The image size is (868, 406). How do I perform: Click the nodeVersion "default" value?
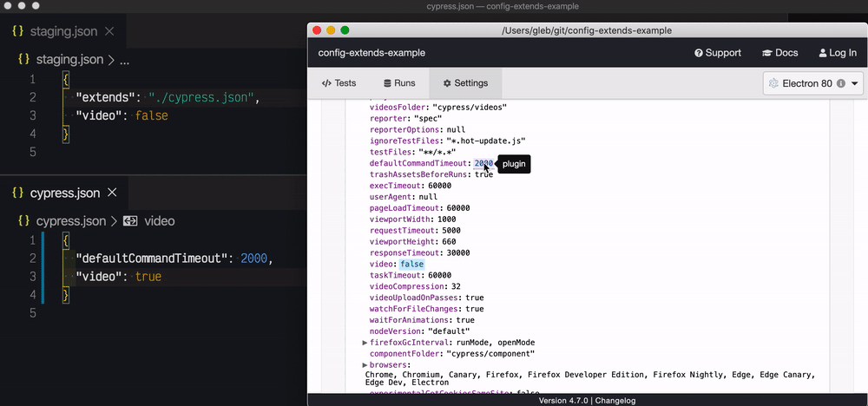click(x=449, y=331)
